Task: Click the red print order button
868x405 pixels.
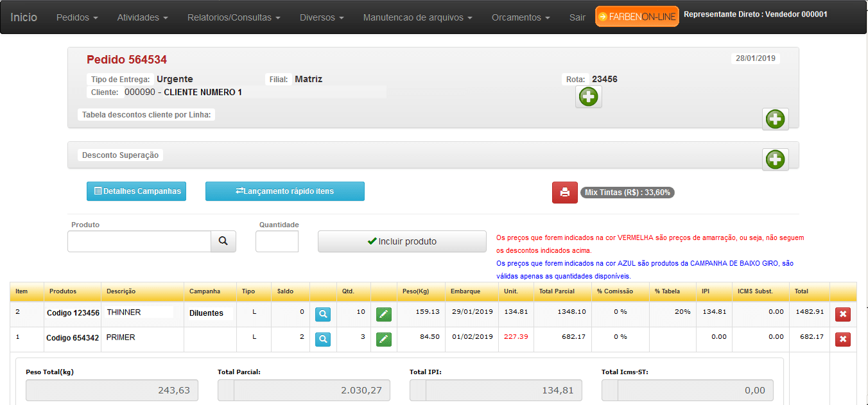Action: 564,193
